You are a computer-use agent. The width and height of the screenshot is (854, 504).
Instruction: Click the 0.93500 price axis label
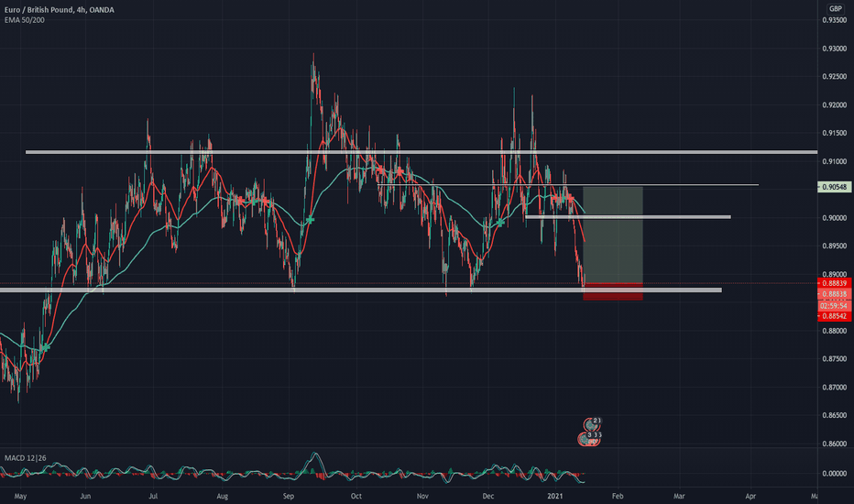835,20
